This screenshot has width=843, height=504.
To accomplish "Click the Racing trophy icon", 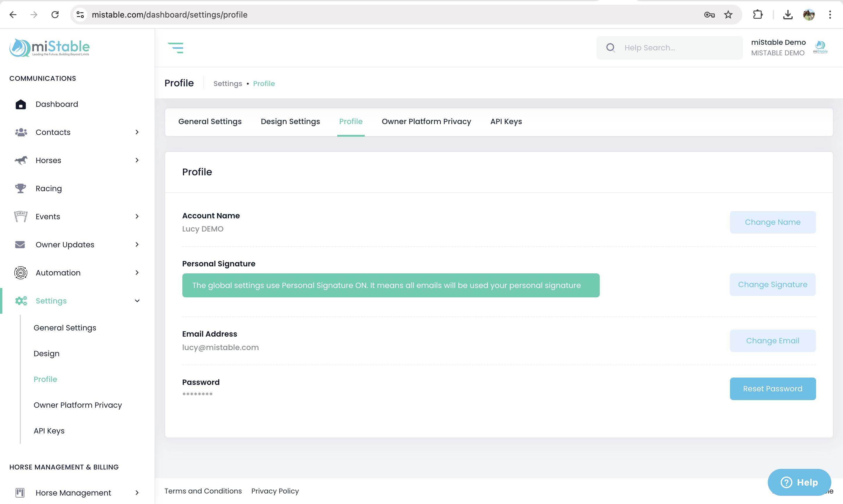I will [x=20, y=188].
